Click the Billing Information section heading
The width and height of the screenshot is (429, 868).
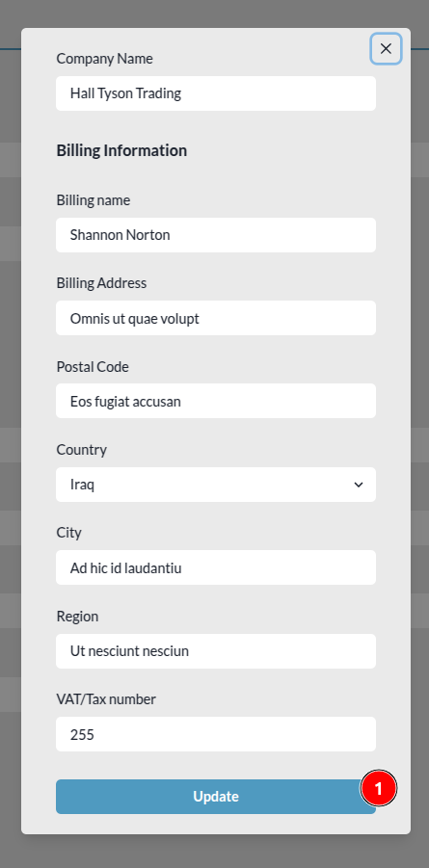point(121,150)
